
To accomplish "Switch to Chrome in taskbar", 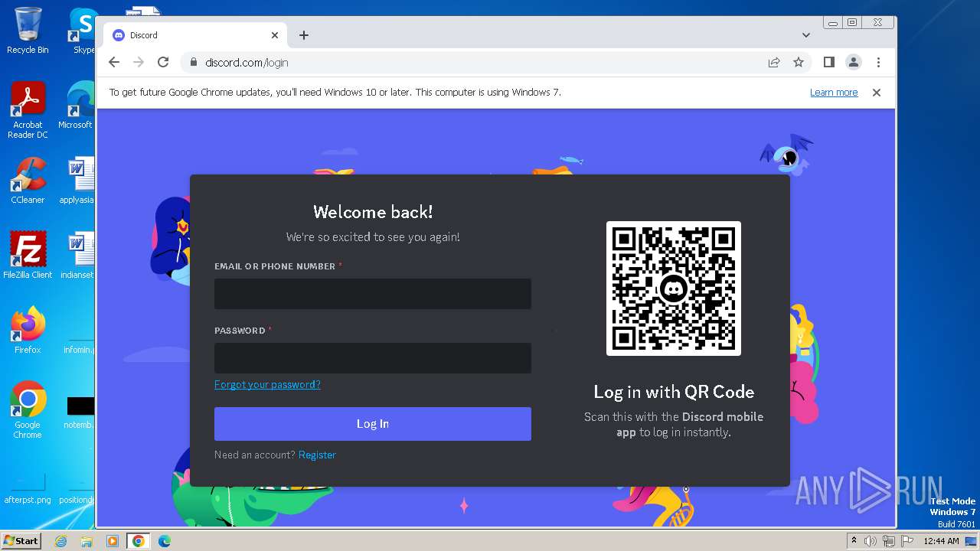I will pos(138,541).
